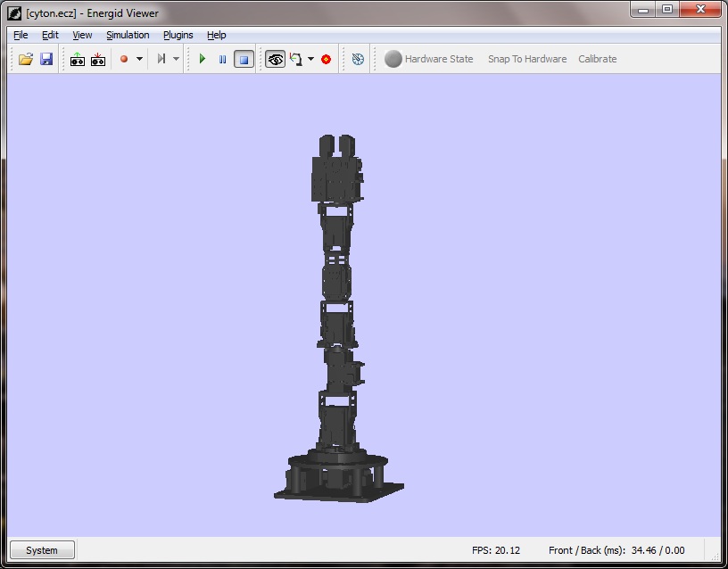The width and height of the screenshot is (728, 569).
Task: Click the open file folder icon
Action: 26,59
